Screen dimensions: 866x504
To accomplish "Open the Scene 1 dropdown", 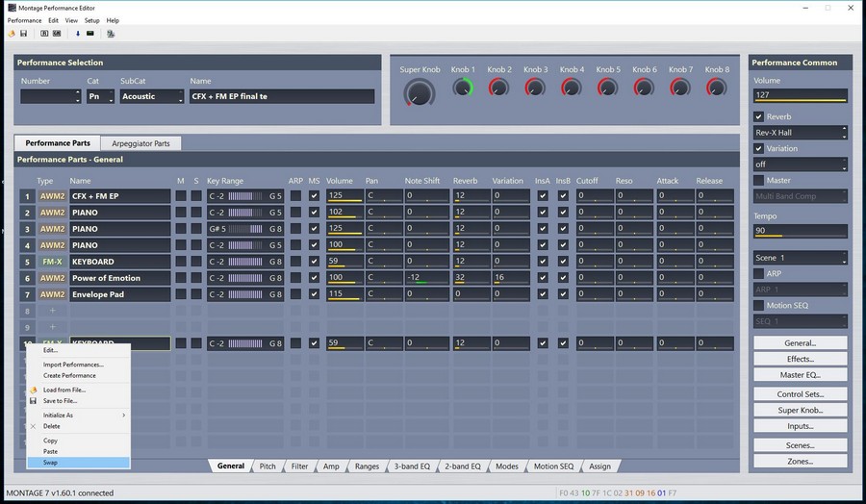I will point(801,258).
